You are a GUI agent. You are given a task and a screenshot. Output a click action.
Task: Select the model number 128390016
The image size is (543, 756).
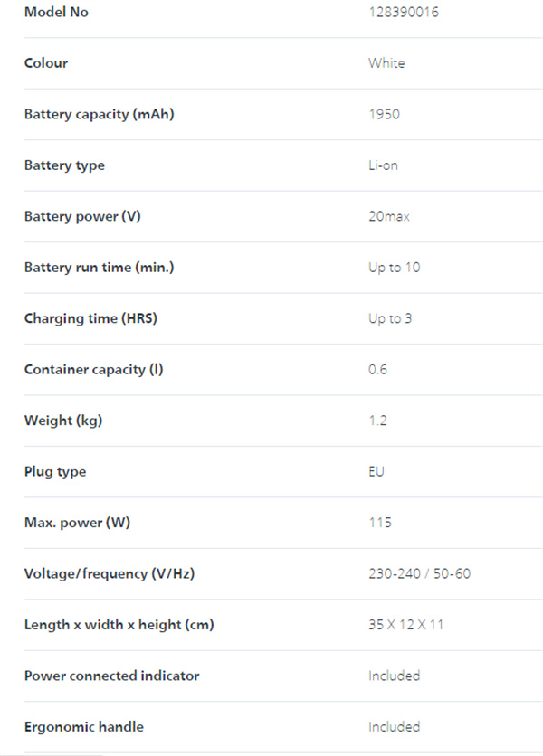click(404, 12)
